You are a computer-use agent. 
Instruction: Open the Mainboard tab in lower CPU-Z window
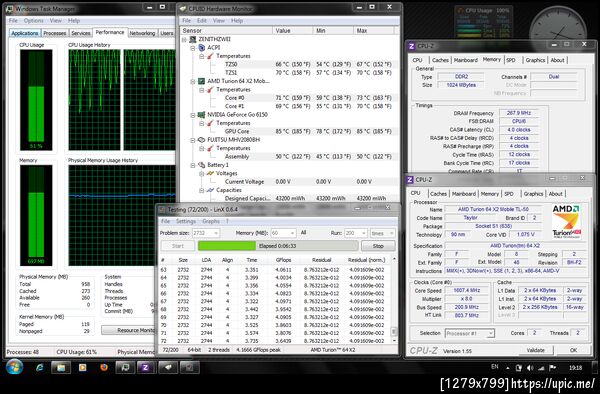click(x=464, y=194)
